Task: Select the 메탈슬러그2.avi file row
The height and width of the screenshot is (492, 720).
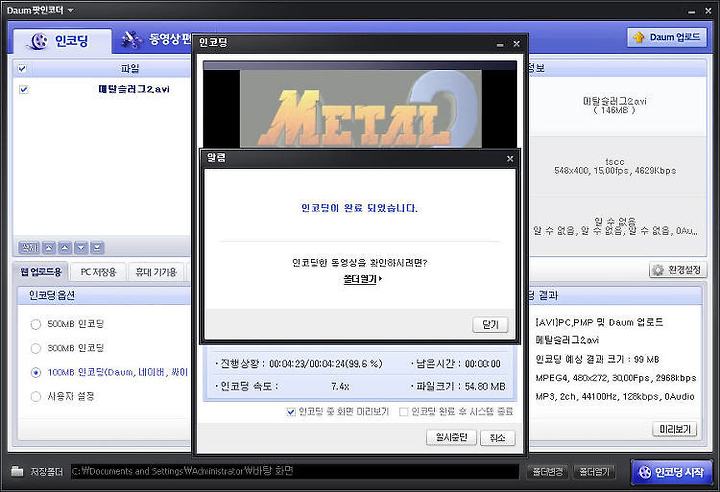Action: 102,89
